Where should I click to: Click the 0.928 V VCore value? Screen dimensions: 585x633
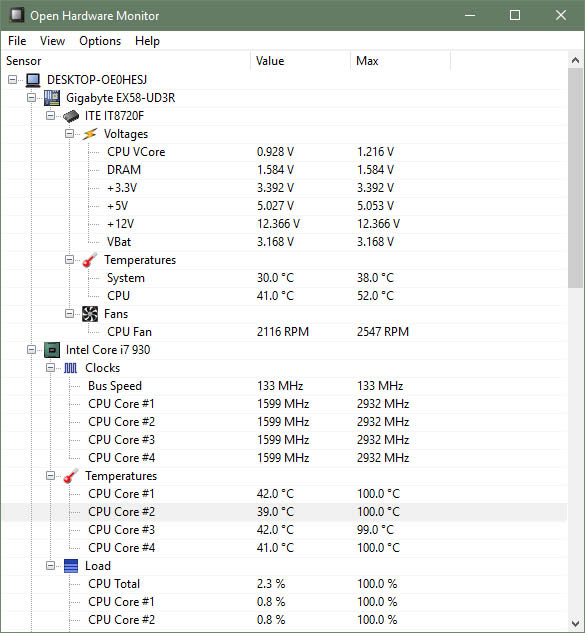tap(275, 152)
